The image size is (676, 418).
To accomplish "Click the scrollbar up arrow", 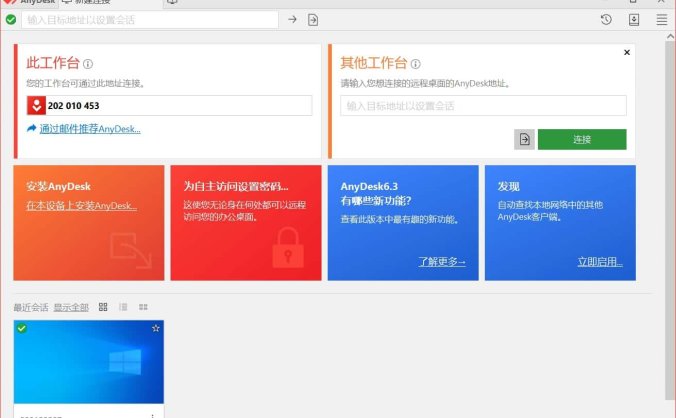I will (670, 37).
